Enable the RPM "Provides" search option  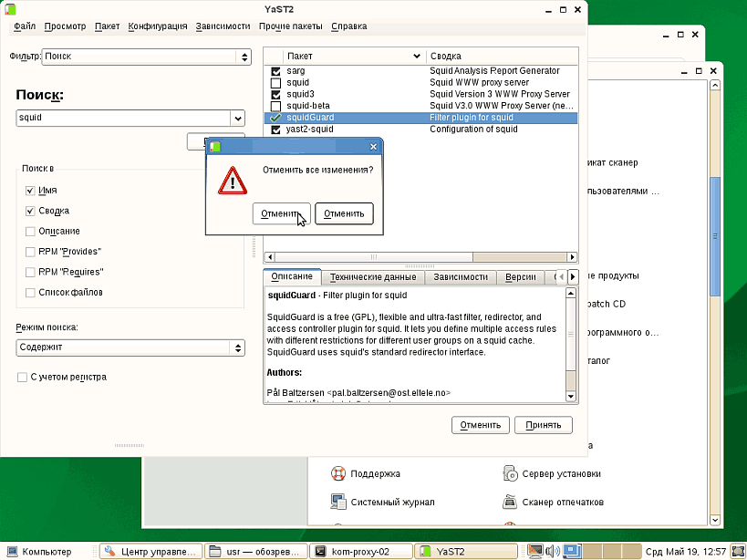(30, 252)
